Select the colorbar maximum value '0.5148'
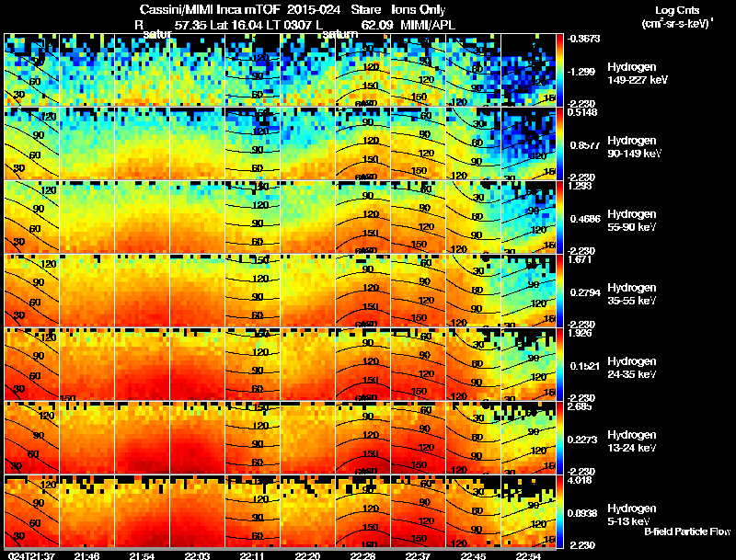Screen dimensions: 736x560 [581, 112]
